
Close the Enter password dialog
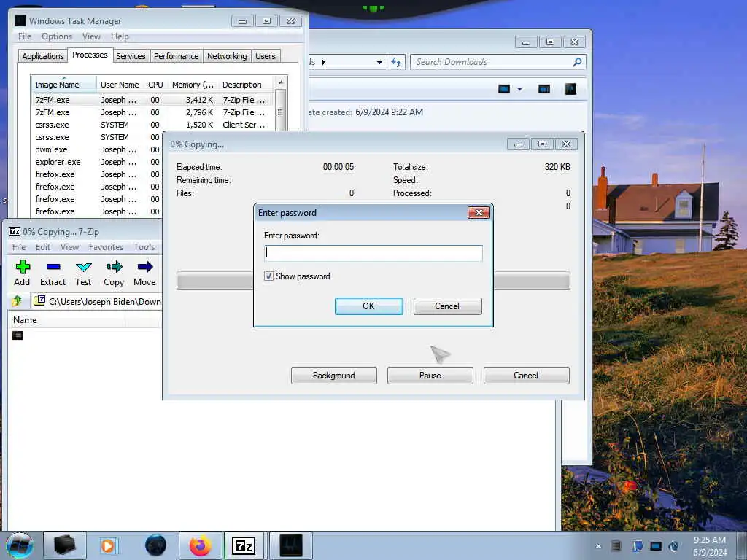tap(479, 212)
